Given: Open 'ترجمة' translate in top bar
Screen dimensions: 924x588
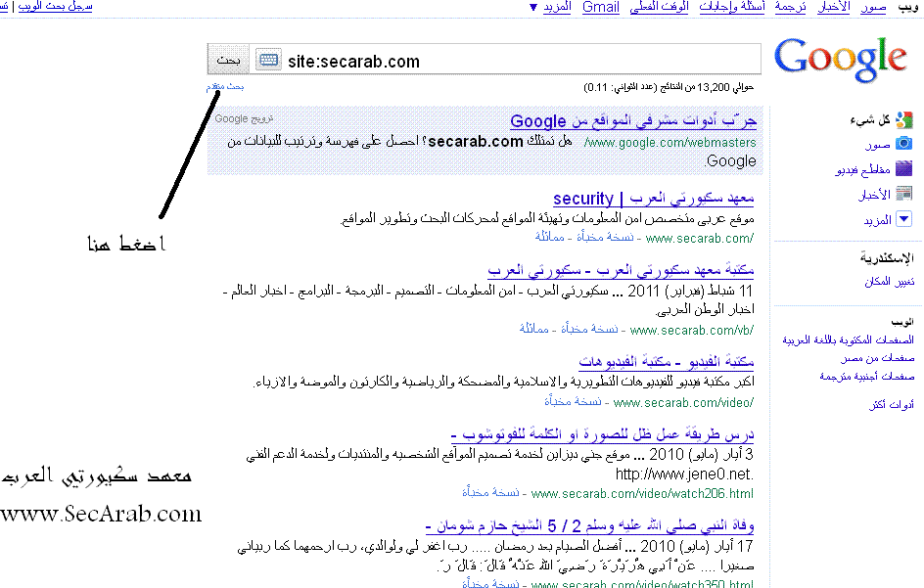Looking at the screenshot, I should 790,7.
